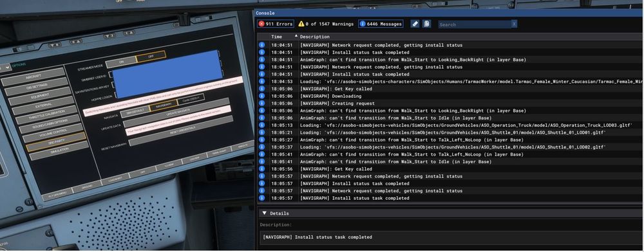Screen dimensions: 644x252
Task: Click the Details description text
Action: [x=317, y=237]
